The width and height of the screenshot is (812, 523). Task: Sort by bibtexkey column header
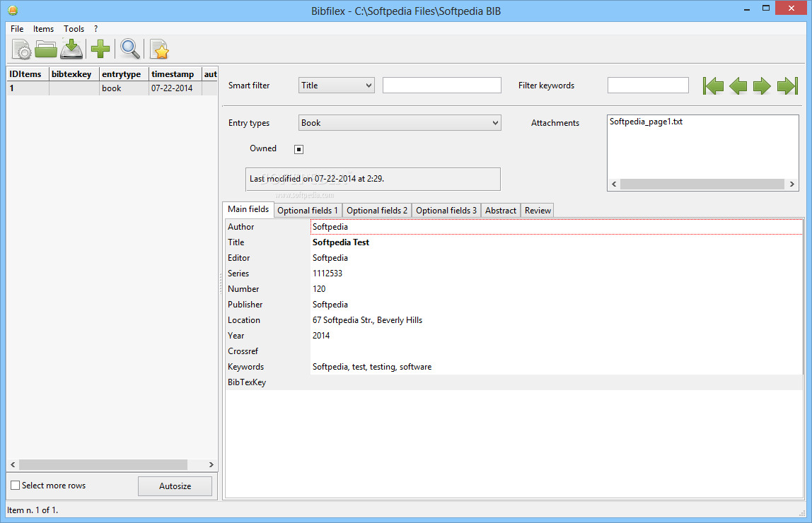pos(74,74)
